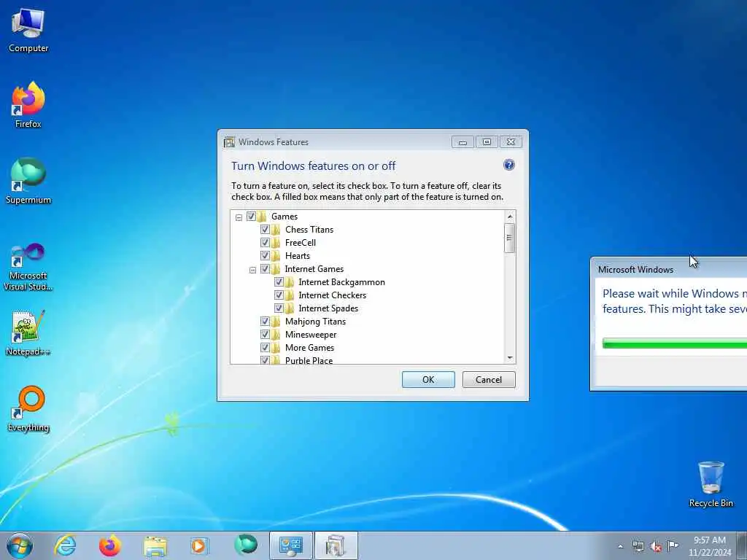
Task: Open the Computer desktop icon
Action: tap(28, 31)
